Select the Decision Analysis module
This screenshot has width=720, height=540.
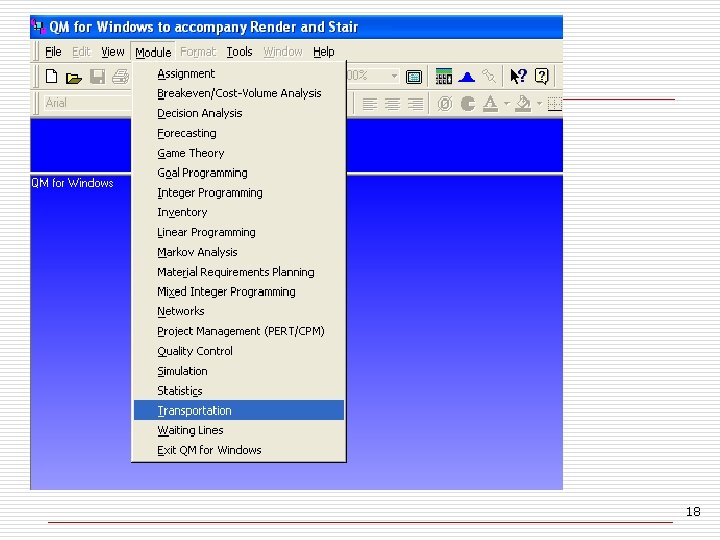(x=239, y=113)
